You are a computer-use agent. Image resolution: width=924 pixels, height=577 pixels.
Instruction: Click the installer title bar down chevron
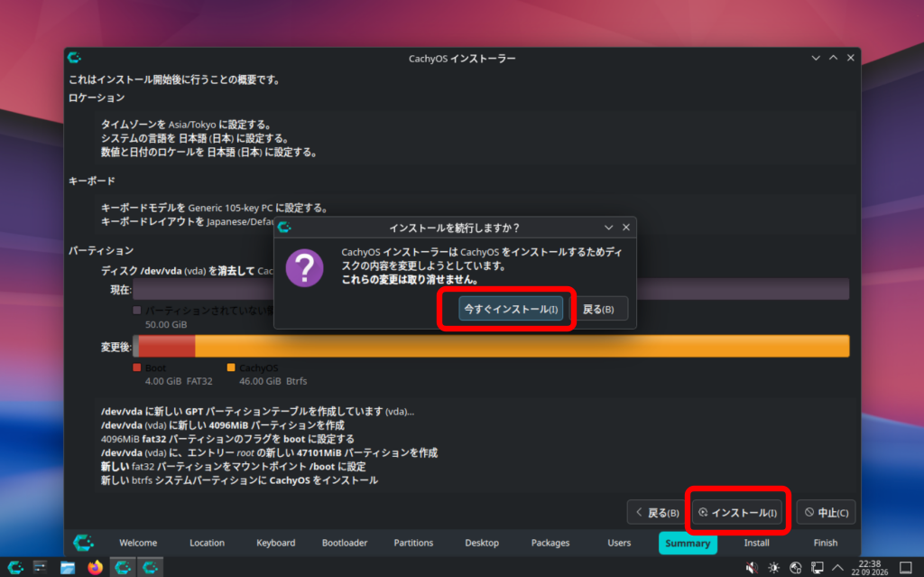(x=816, y=58)
